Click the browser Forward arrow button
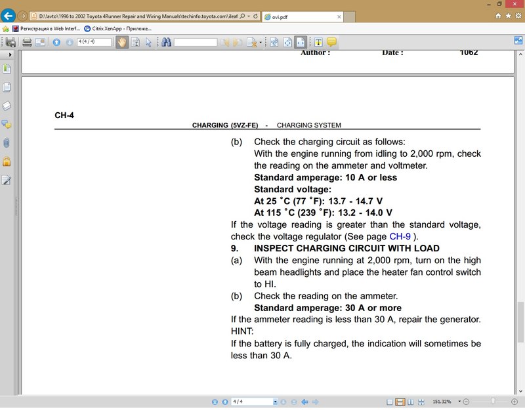The width and height of the screenshot is (525, 420). click(x=22, y=16)
